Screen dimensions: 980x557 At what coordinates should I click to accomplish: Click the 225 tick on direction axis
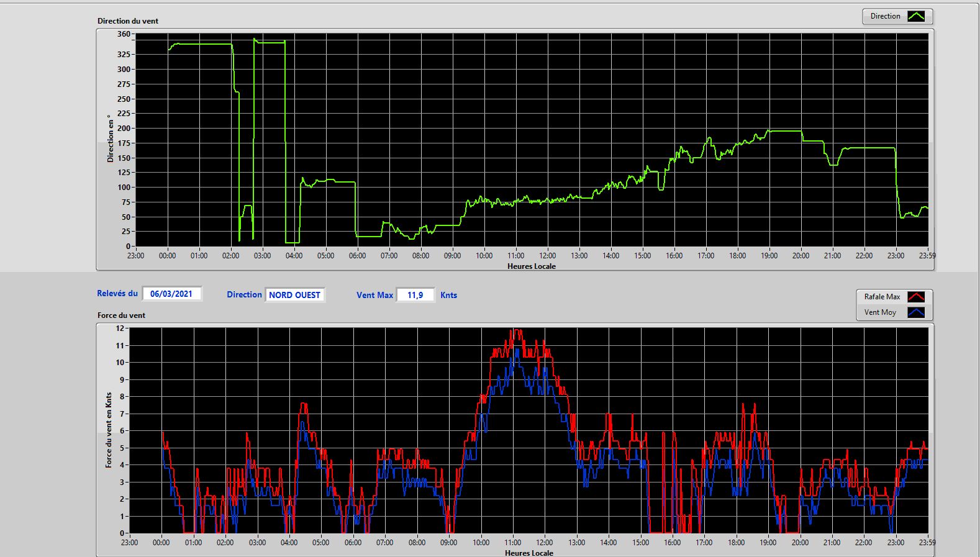pos(124,114)
